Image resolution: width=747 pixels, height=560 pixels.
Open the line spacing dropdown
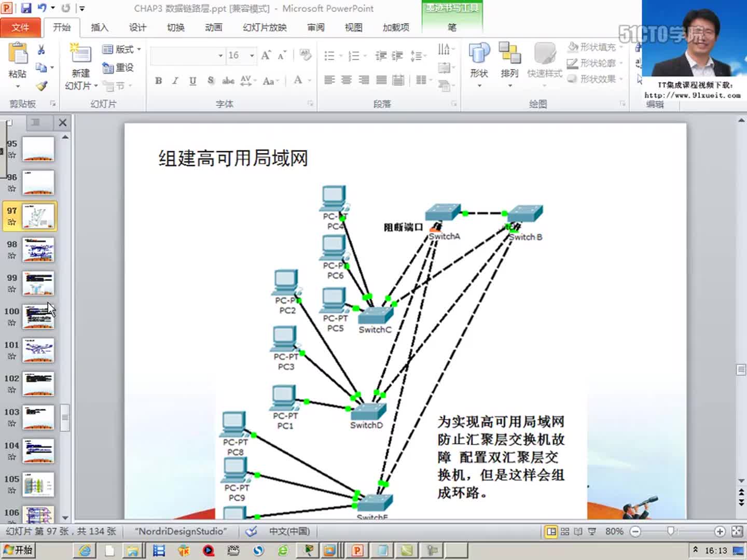click(x=418, y=55)
